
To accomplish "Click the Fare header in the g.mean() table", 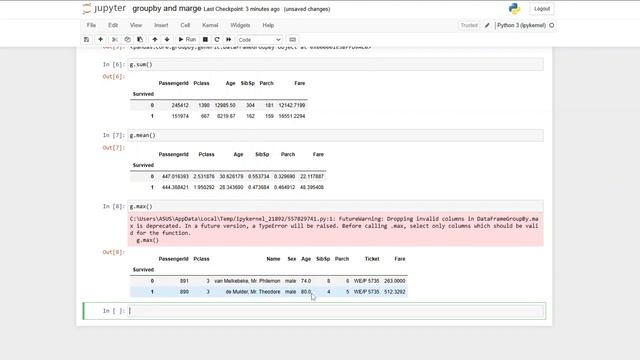I will (x=318, y=155).
